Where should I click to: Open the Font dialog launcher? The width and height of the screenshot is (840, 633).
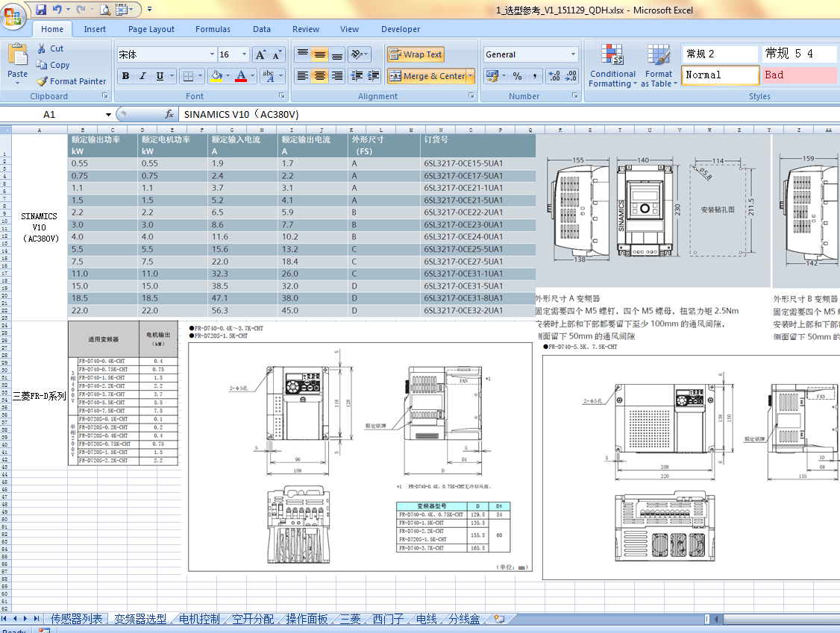point(282,96)
